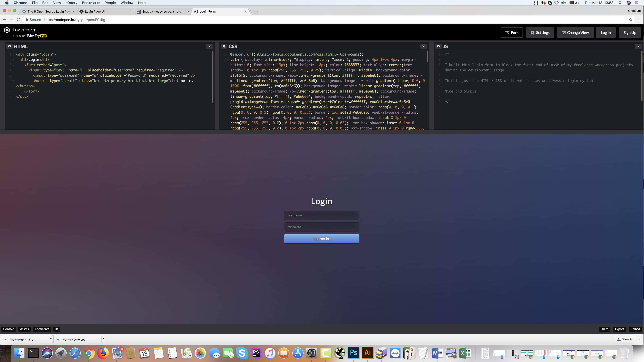The height and width of the screenshot is (362, 644).
Task: Click the keyboard shortcuts command icon button
Action: (x=57, y=329)
